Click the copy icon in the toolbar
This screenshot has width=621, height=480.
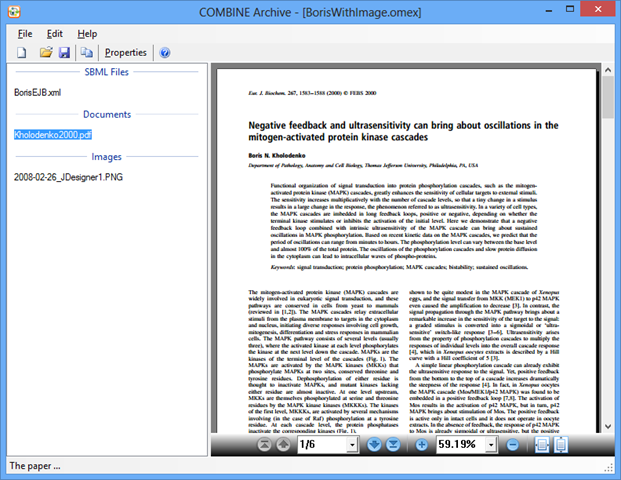[x=86, y=52]
